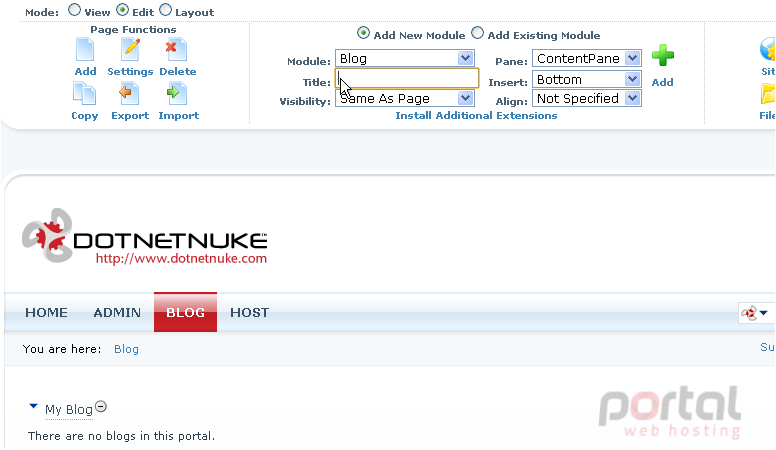
Task: Click the Add page function label
Action: pos(85,71)
